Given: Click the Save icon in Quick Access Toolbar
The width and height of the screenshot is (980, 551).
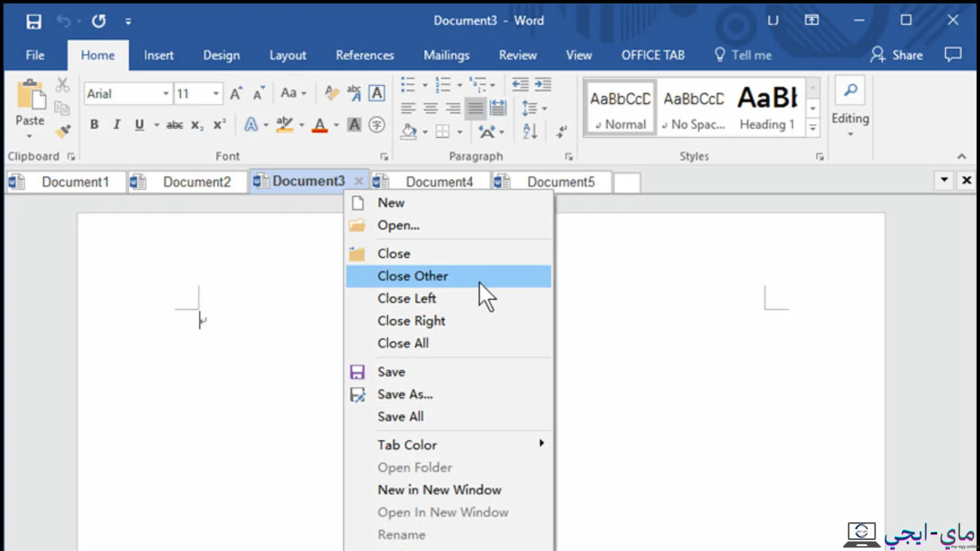Looking at the screenshot, I should tap(34, 21).
